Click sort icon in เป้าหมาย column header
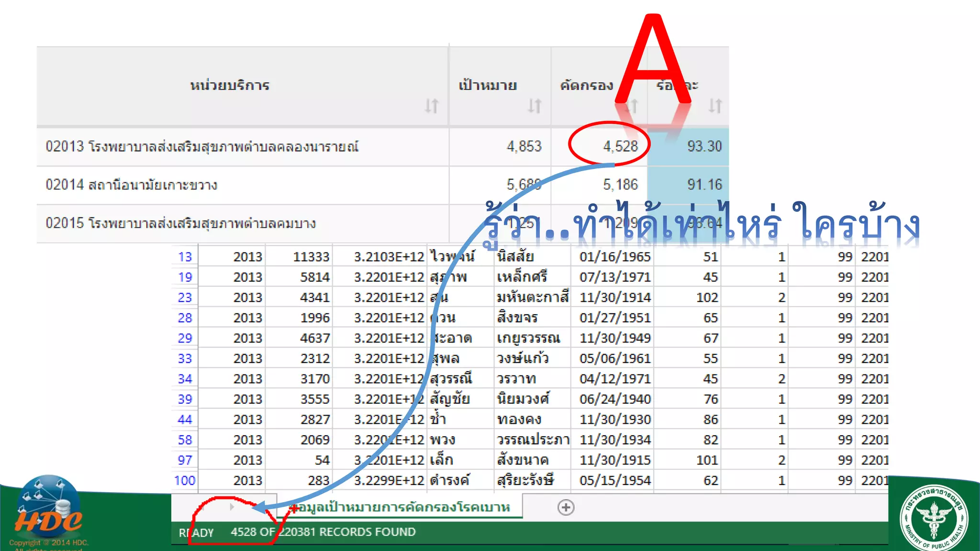Viewport: 980px width, 551px height. [x=535, y=106]
